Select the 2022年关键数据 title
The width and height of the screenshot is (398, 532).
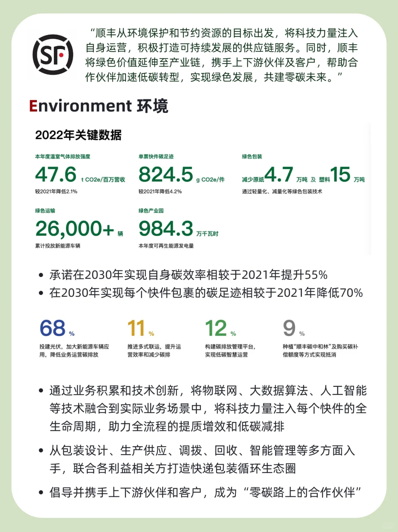coord(80,136)
